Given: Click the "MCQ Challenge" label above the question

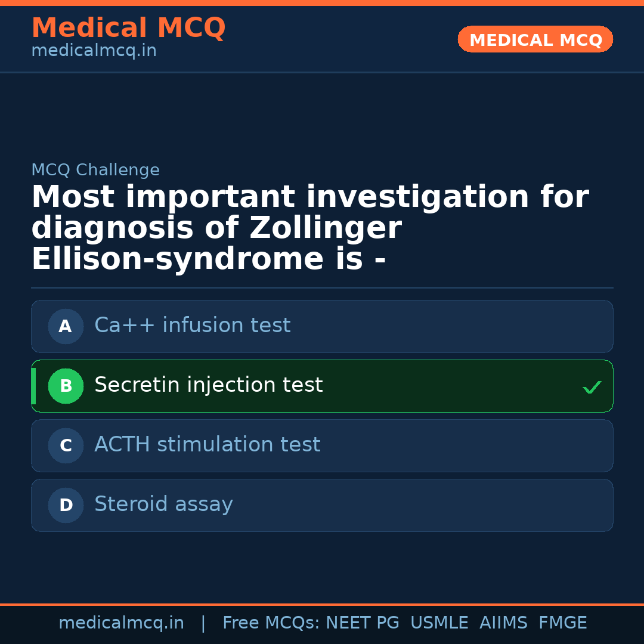Looking at the screenshot, I should [x=95, y=170].
